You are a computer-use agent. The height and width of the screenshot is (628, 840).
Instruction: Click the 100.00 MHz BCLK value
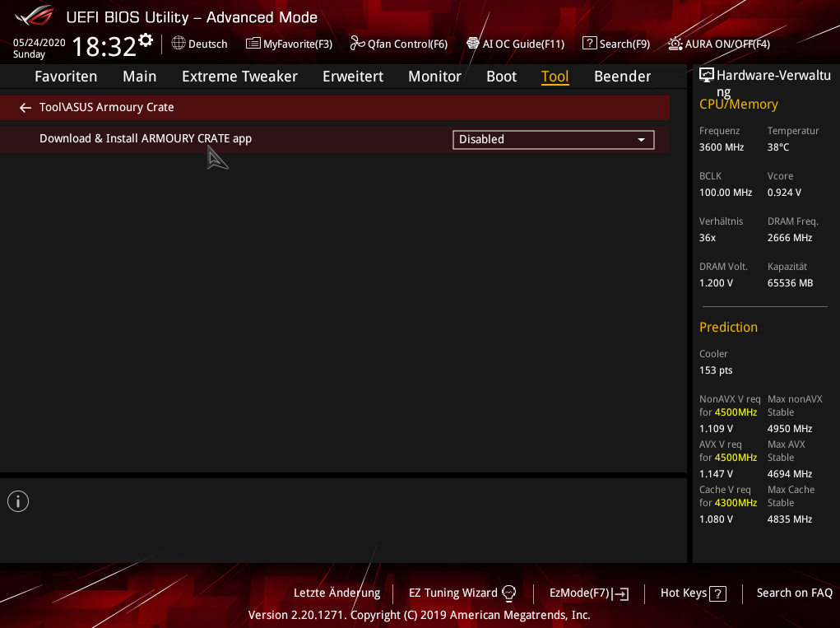tap(726, 193)
